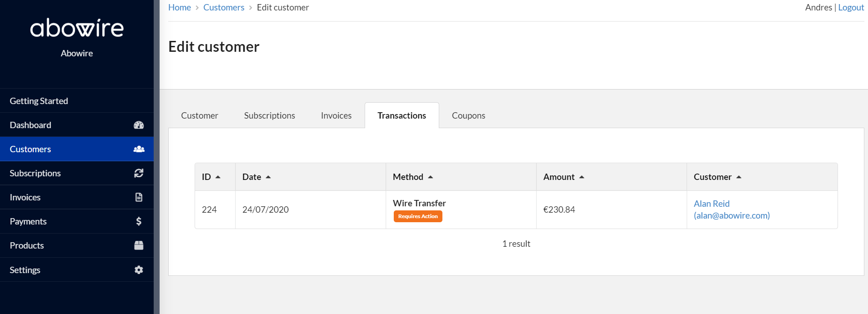Switch to the Customer tab
The height and width of the screenshot is (314, 868).
200,115
